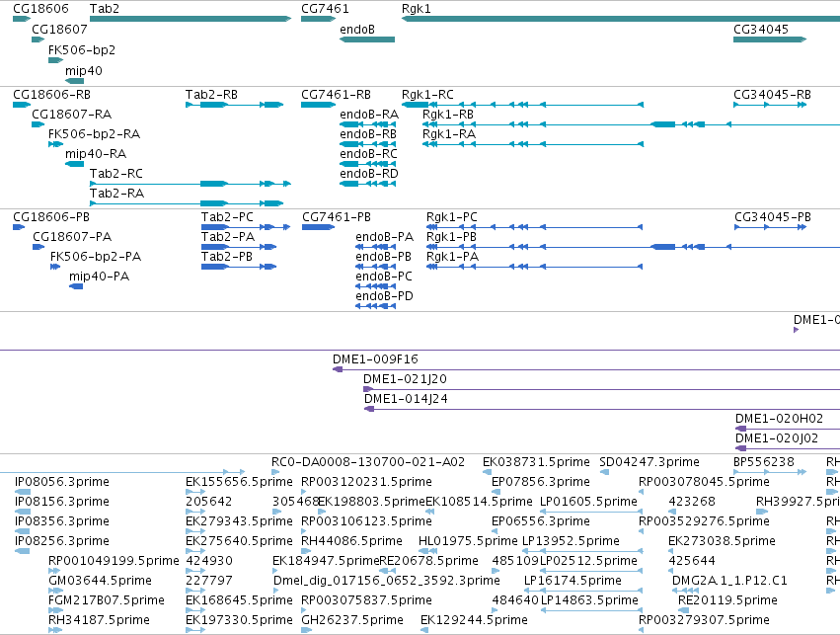Click the endoB-RC transcript label
The width and height of the screenshot is (840, 635).
(x=368, y=154)
